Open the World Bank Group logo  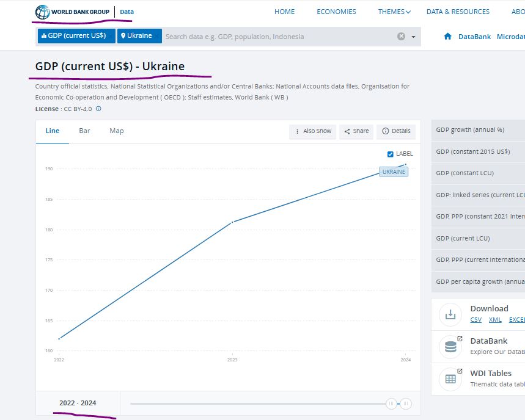click(x=72, y=12)
